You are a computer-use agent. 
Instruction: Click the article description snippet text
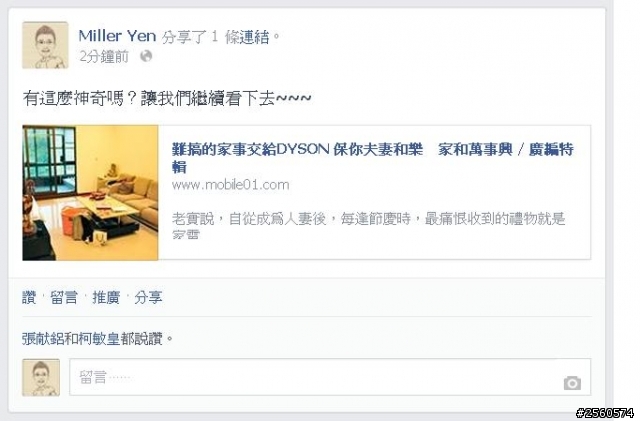[x=368, y=226]
